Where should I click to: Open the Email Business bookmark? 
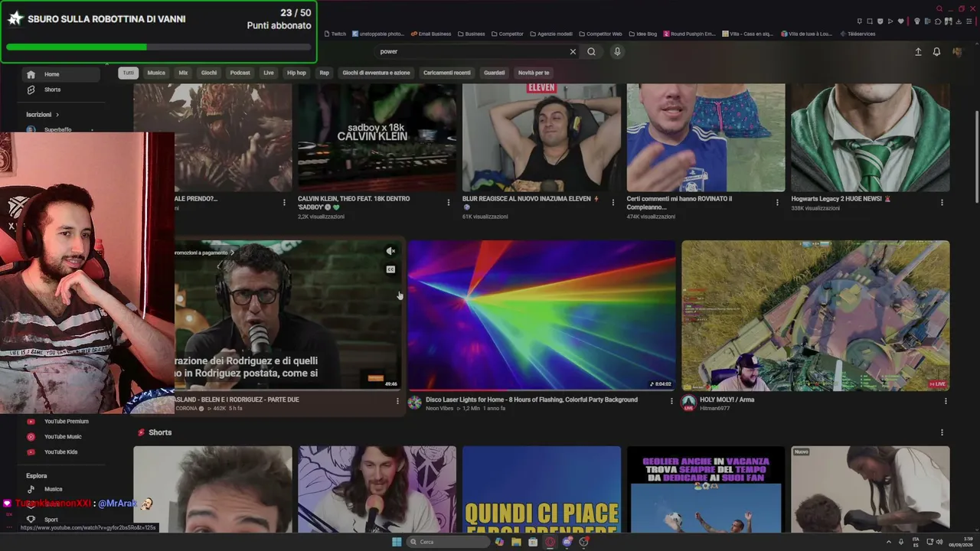[x=431, y=34]
